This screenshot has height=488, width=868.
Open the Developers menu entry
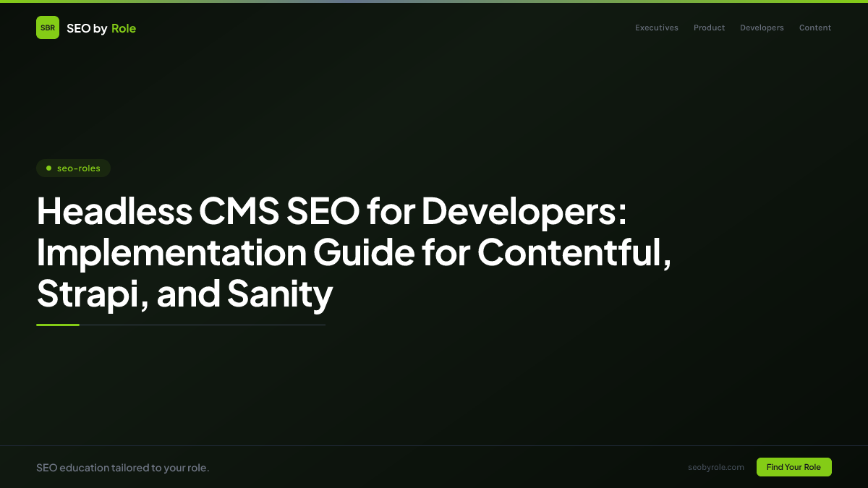click(762, 27)
